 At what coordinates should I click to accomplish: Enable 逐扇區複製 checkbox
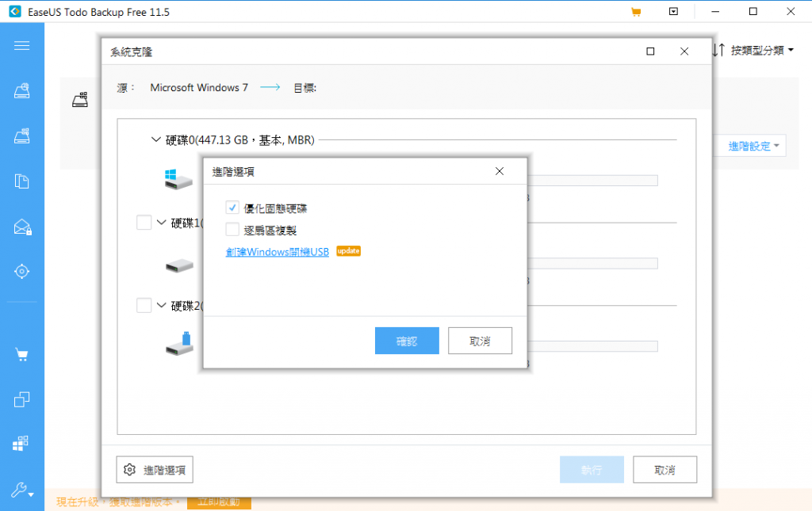[232, 230]
